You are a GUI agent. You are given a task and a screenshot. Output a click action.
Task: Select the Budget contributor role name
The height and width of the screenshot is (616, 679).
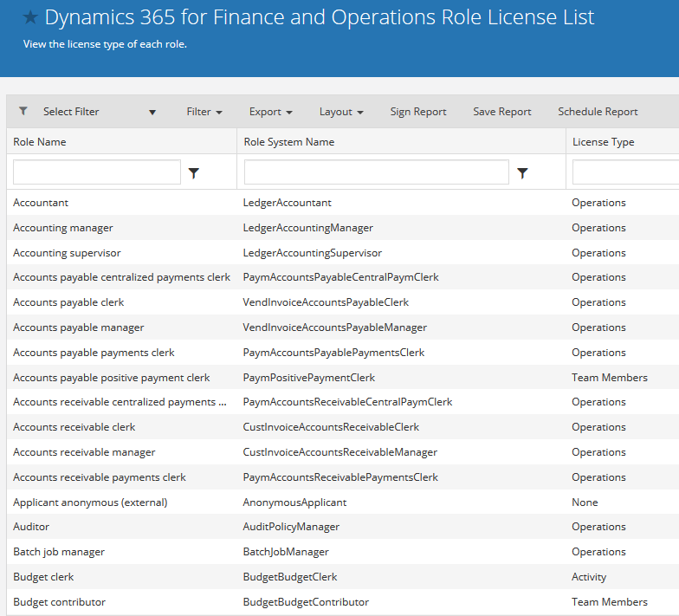coord(59,602)
